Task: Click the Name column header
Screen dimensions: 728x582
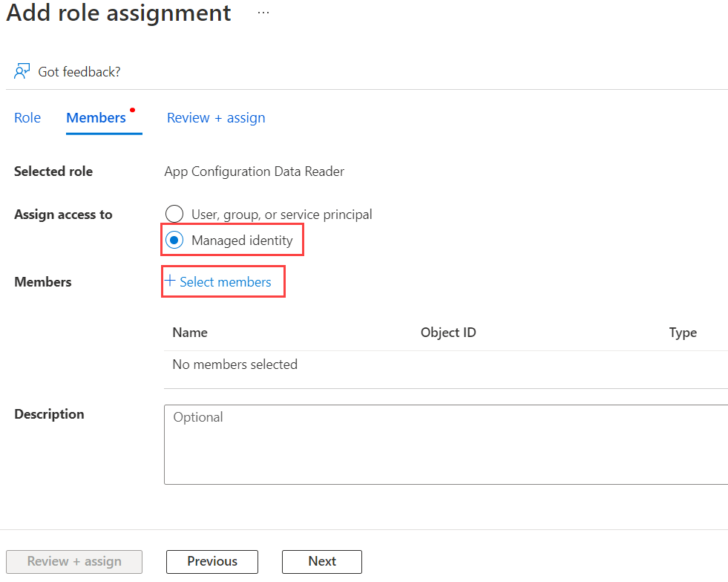Action: (189, 332)
